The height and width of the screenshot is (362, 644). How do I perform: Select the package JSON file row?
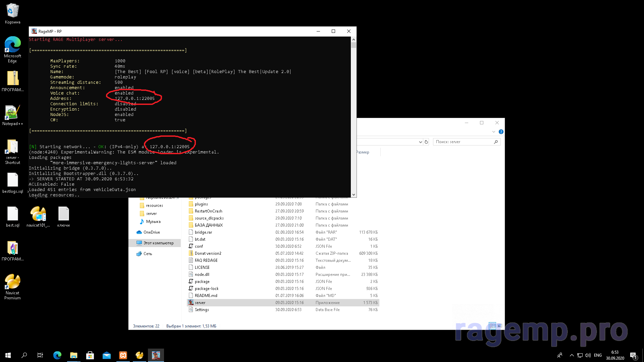[x=283, y=282]
